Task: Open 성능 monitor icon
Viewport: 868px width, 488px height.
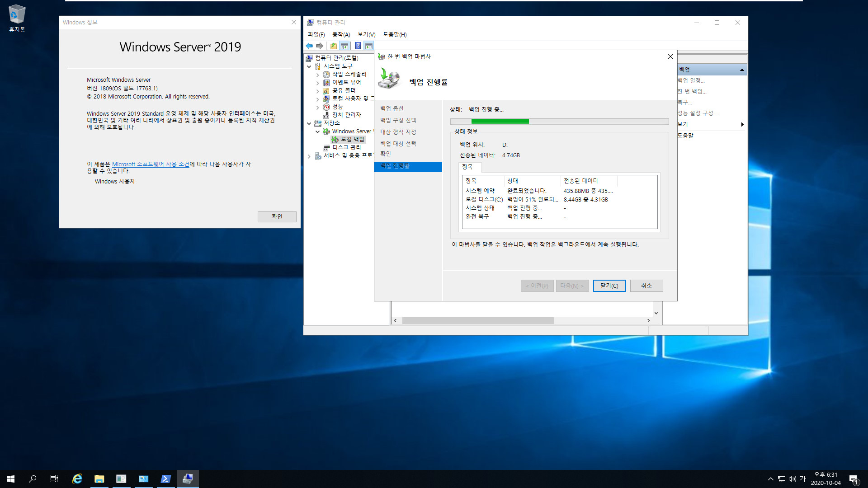Action: click(326, 107)
